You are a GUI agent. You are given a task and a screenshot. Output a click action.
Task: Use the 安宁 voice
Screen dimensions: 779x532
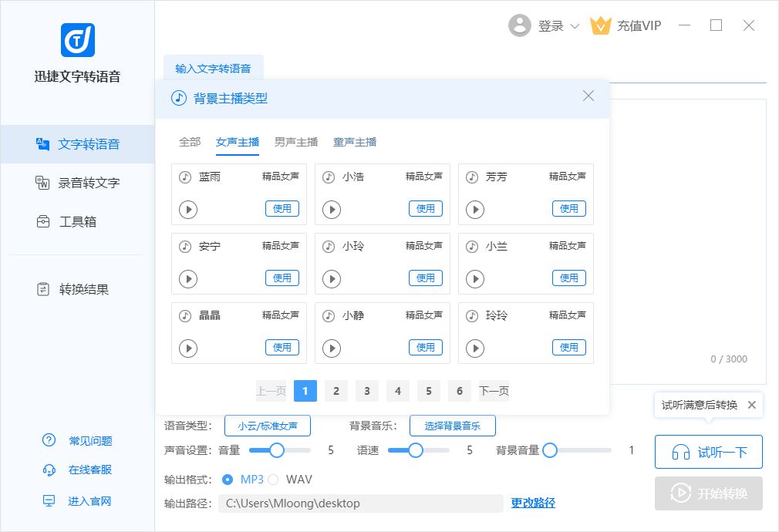click(x=282, y=278)
